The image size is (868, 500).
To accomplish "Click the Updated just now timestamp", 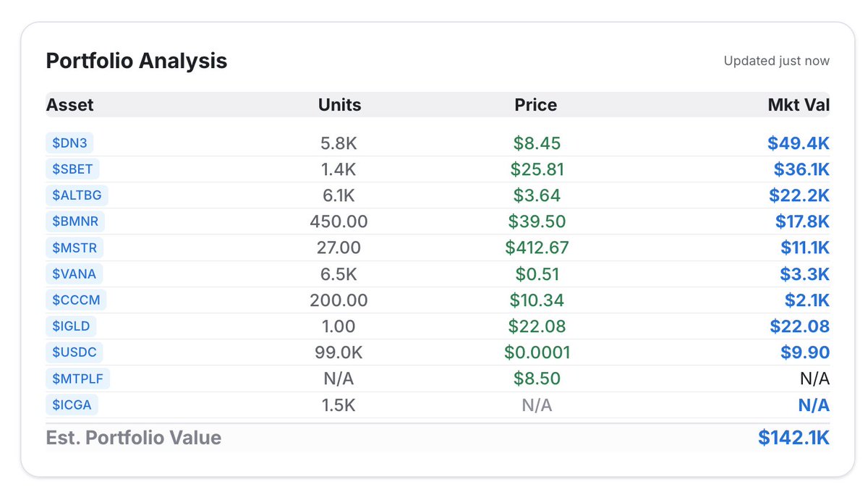I will click(x=776, y=62).
